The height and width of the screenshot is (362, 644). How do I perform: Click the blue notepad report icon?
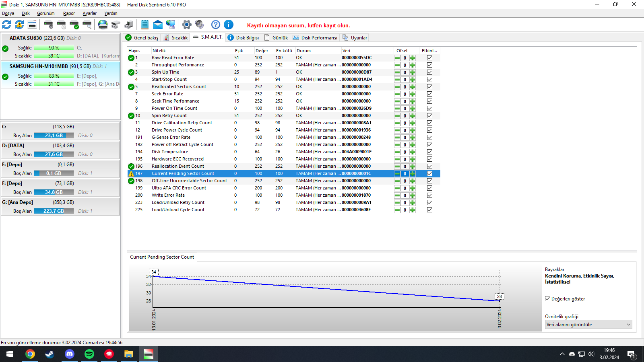tap(145, 25)
